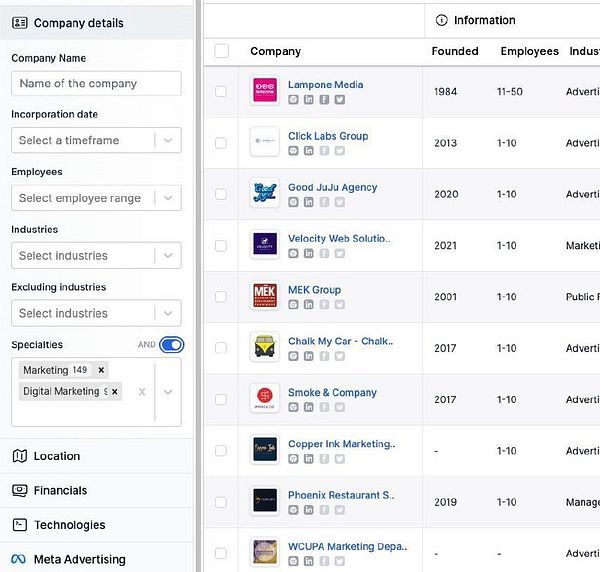Select the Good JuJu Agency checkbox
600x572 pixels.
(x=221, y=194)
